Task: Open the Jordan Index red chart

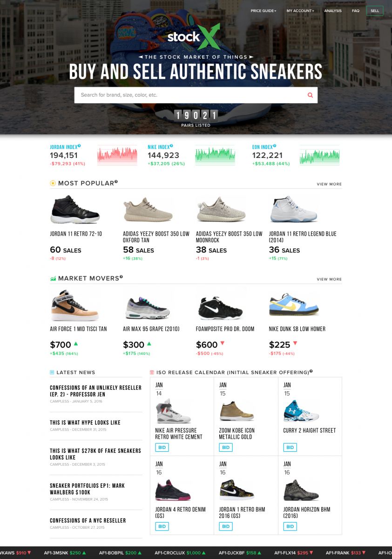Action: coord(117,156)
